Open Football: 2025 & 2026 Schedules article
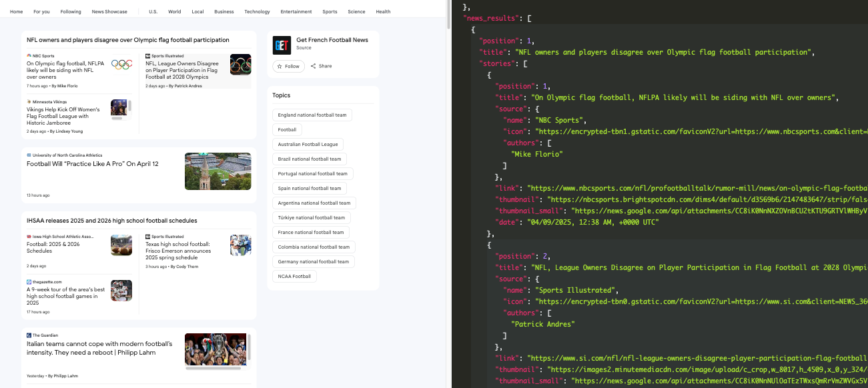 coord(53,247)
